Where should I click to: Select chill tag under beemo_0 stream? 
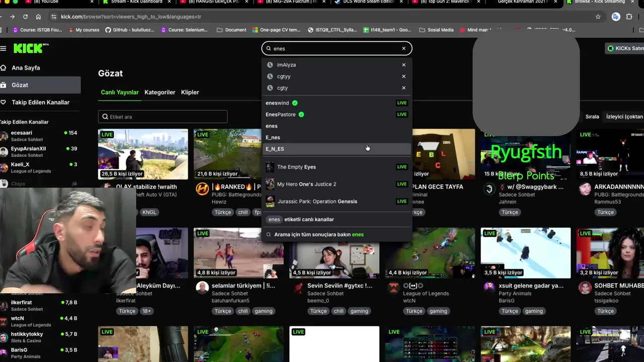pos(339,311)
